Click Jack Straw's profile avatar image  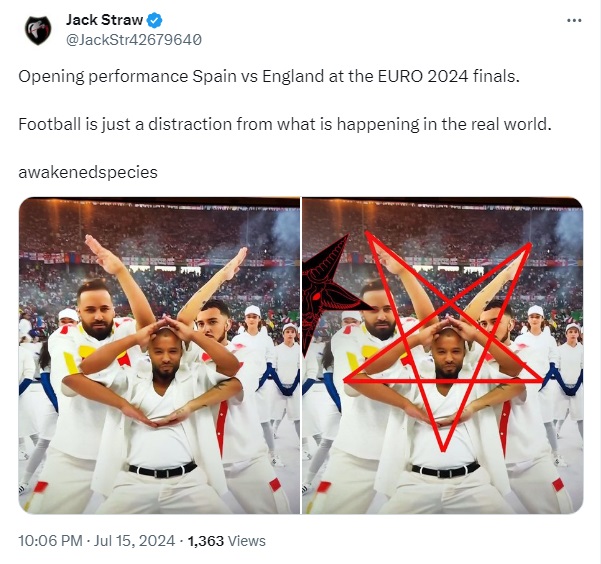(38, 30)
